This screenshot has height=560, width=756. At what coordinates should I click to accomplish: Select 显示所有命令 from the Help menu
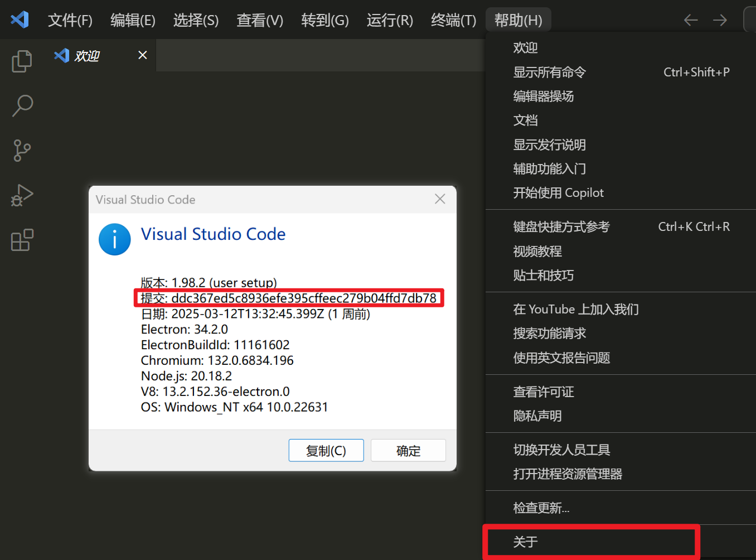(550, 72)
